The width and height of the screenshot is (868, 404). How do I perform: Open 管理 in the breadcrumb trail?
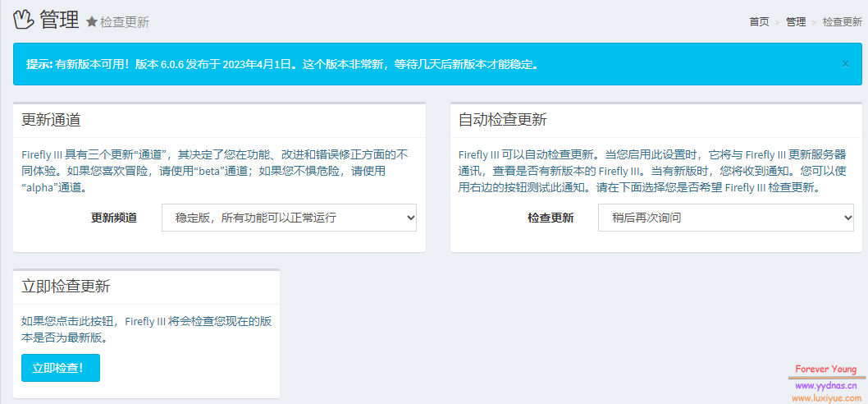point(796,22)
